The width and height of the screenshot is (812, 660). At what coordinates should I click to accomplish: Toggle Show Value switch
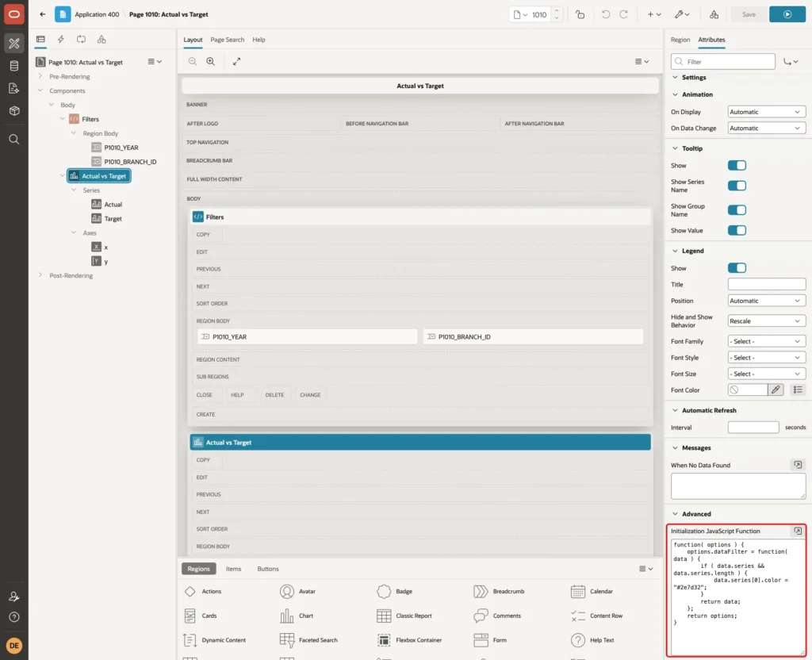737,230
